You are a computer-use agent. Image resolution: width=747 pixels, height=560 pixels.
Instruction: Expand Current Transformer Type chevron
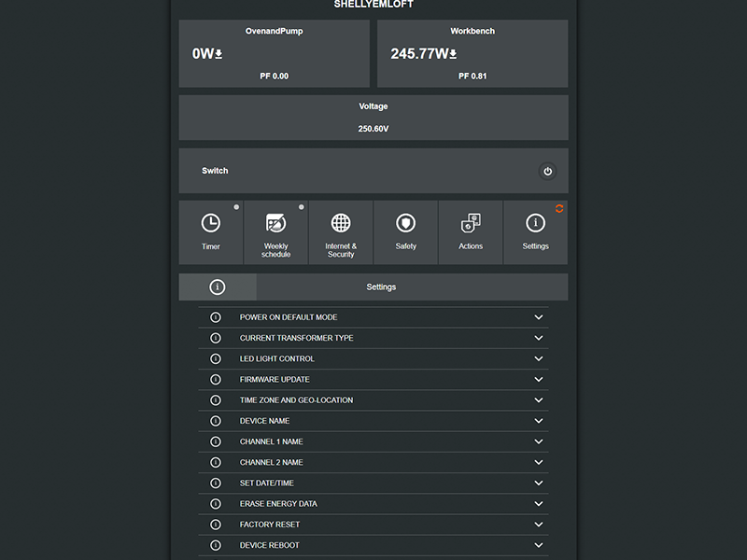[x=539, y=338]
